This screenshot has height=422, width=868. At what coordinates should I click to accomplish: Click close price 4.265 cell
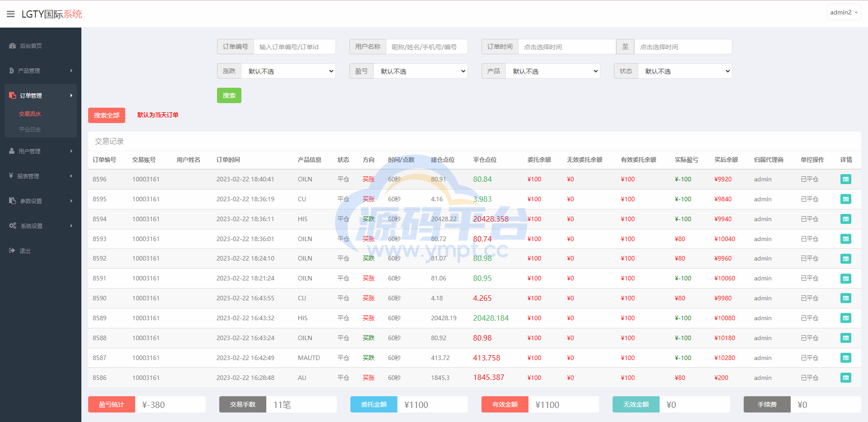click(482, 298)
